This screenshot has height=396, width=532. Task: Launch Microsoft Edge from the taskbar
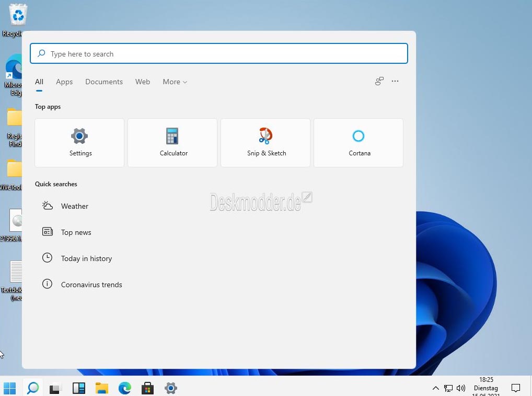(124, 388)
